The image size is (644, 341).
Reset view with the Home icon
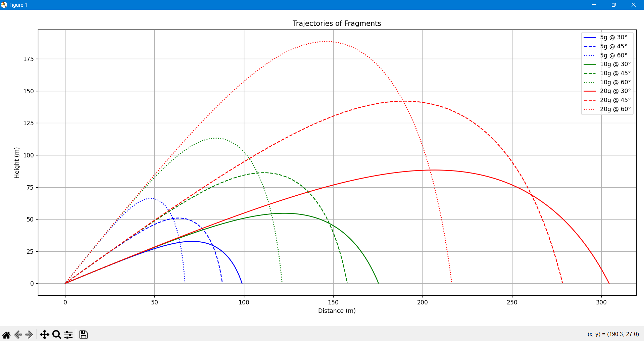click(7, 334)
